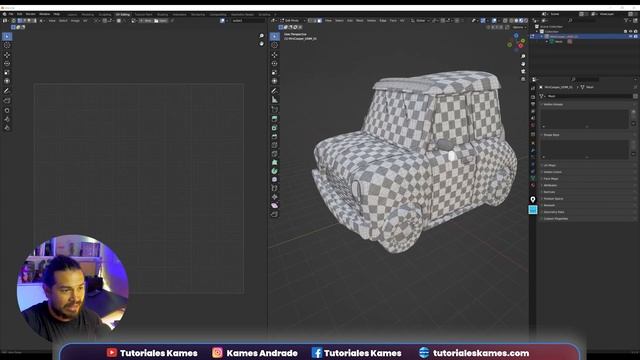Open the Global transform orientation dropdown
Image resolution: width=640 pixels, height=360 pixels.
coord(420,20)
